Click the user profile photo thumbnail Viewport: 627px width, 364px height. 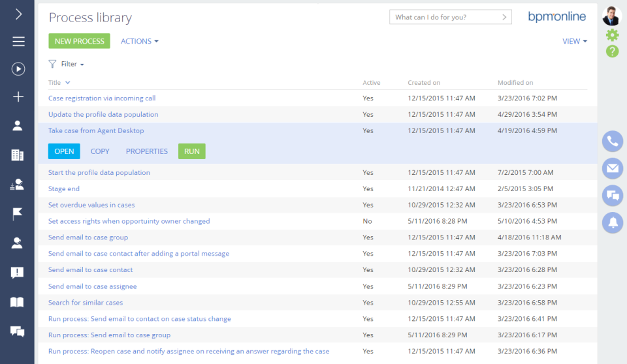[x=612, y=16]
